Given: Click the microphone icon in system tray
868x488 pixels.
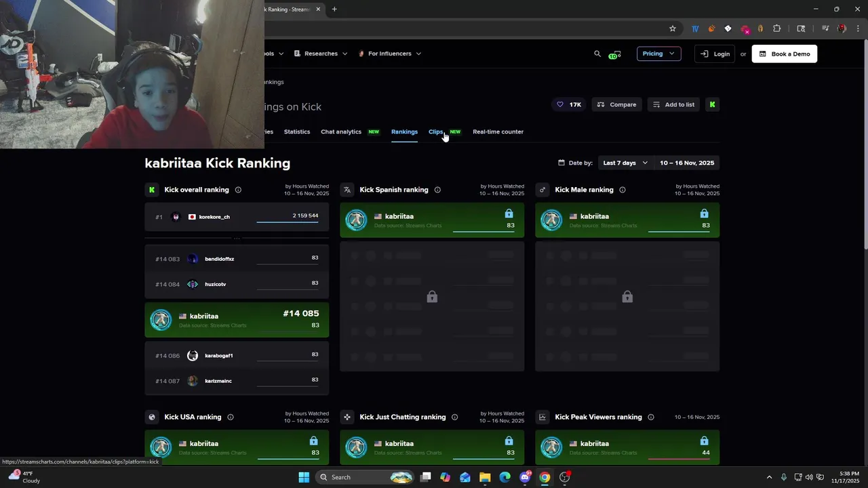Looking at the screenshot, I should tap(784, 477).
